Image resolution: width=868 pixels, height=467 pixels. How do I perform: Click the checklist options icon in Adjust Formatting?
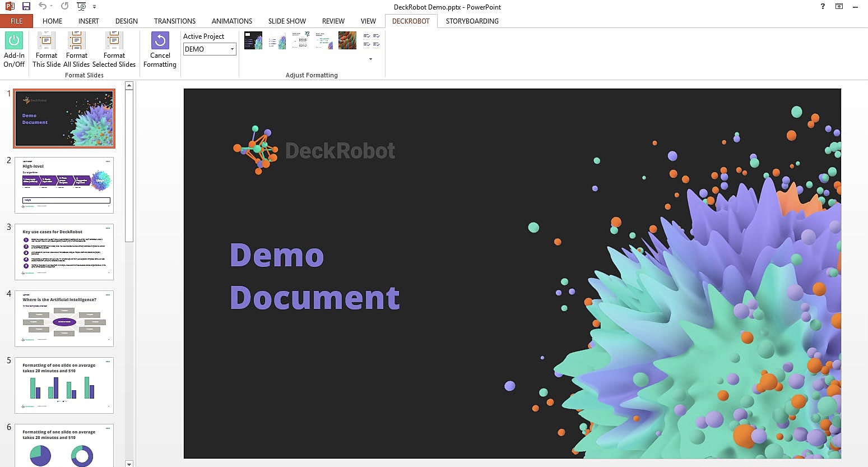[372, 40]
